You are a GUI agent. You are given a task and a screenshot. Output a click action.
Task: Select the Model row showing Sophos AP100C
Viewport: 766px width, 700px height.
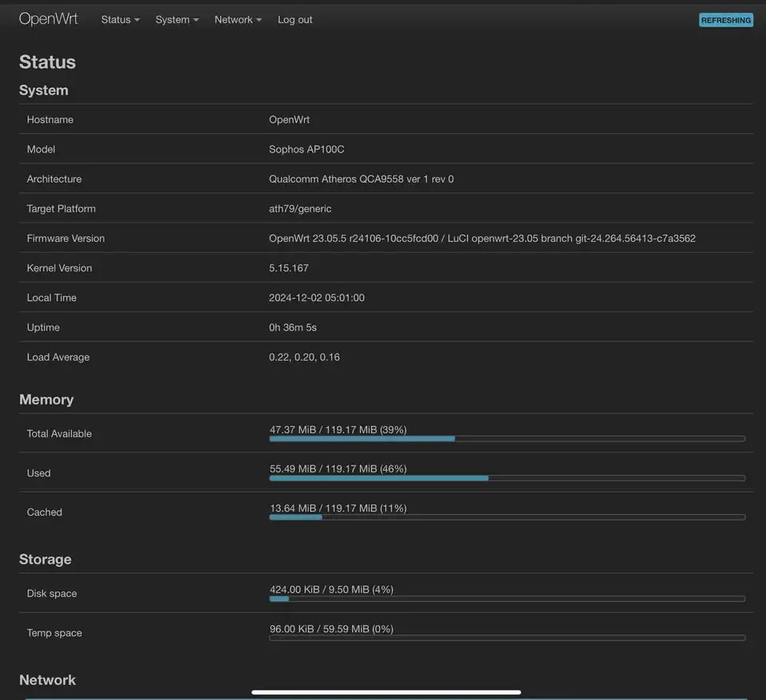(306, 149)
